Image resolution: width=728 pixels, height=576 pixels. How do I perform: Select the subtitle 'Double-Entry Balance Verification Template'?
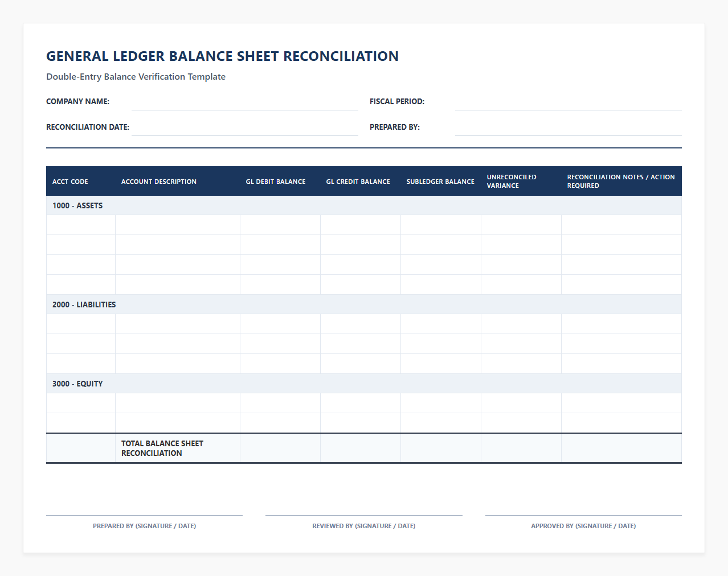136,77
